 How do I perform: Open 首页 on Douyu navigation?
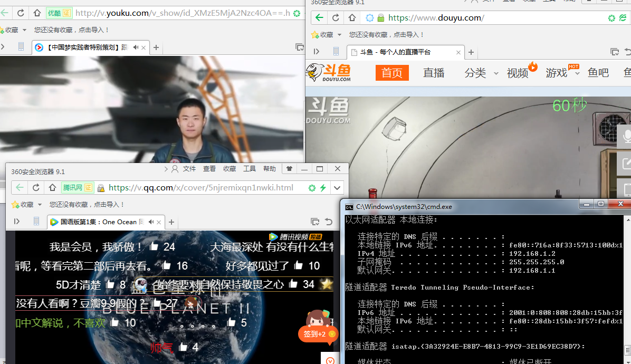392,73
